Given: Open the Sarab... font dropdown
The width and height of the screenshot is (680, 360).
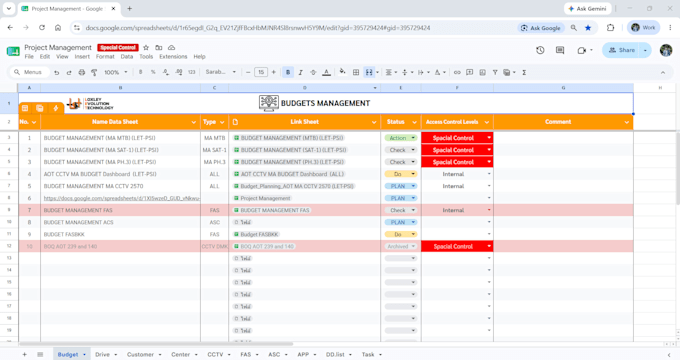Looking at the screenshot, I should pos(221,72).
